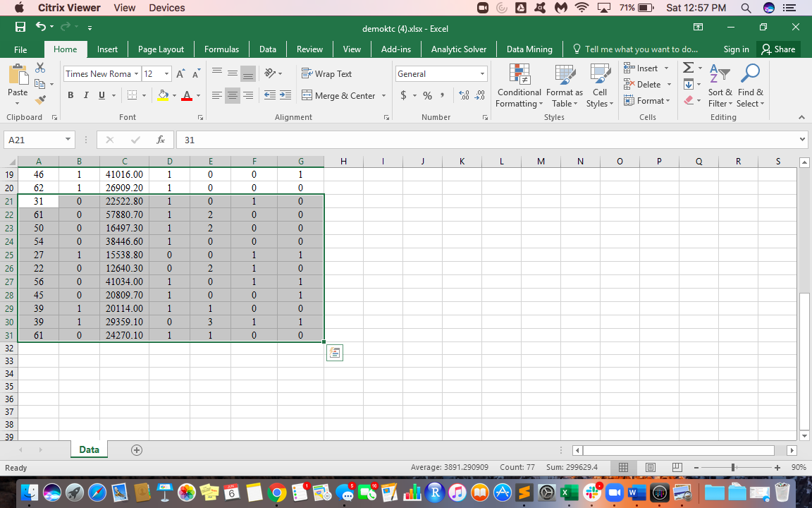Expand the General number format dropdown

482,73
